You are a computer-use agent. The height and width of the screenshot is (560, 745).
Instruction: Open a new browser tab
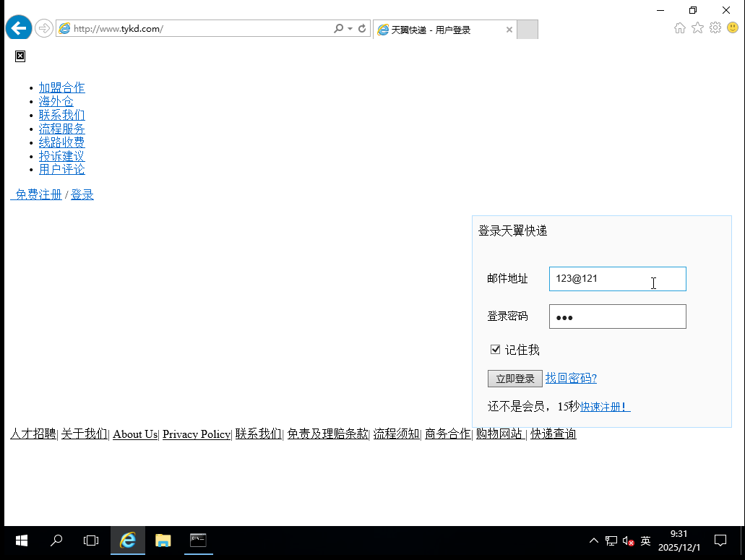tap(527, 29)
